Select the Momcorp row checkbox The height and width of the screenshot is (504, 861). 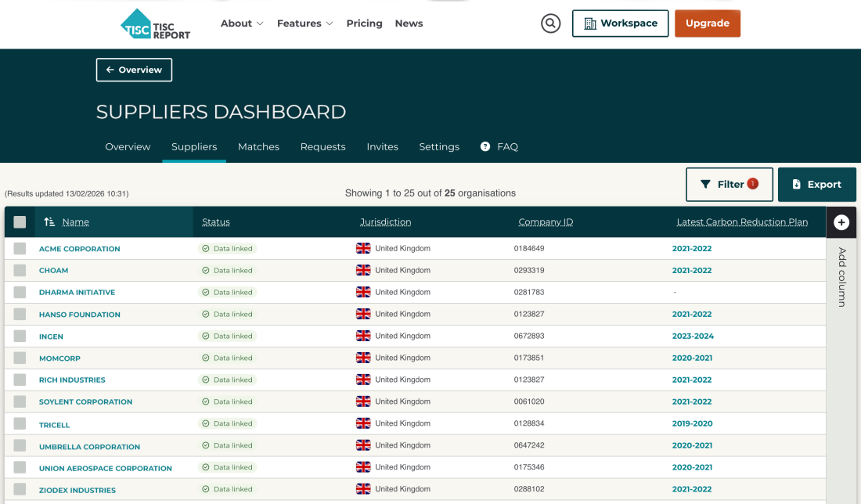click(x=20, y=358)
